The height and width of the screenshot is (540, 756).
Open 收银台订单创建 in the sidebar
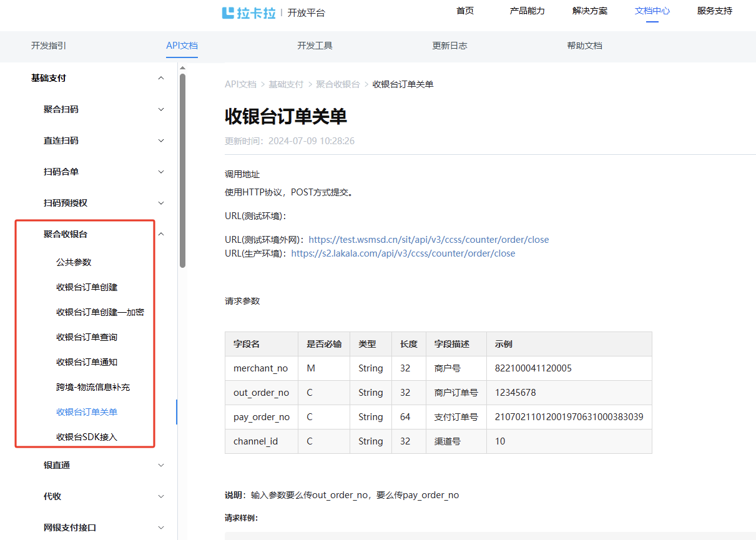click(x=87, y=287)
